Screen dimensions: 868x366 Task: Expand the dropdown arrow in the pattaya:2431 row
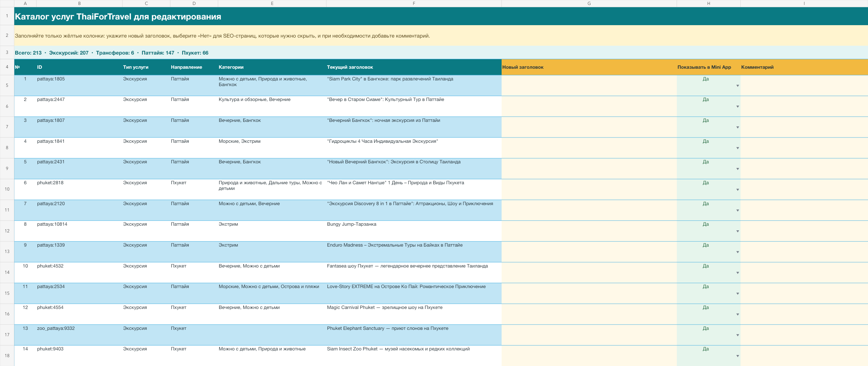click(x=737, y=169)
